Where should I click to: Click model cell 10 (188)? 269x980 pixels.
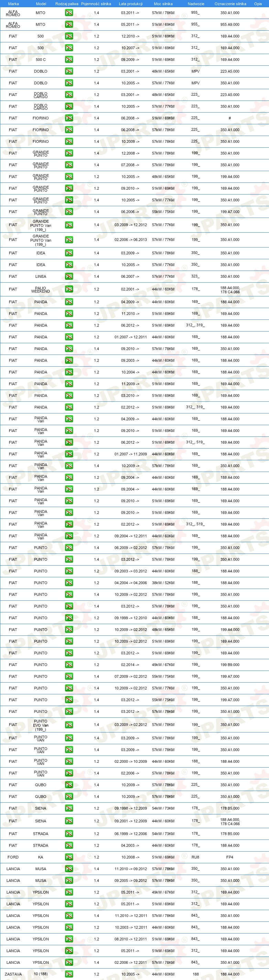pos(41,974)
